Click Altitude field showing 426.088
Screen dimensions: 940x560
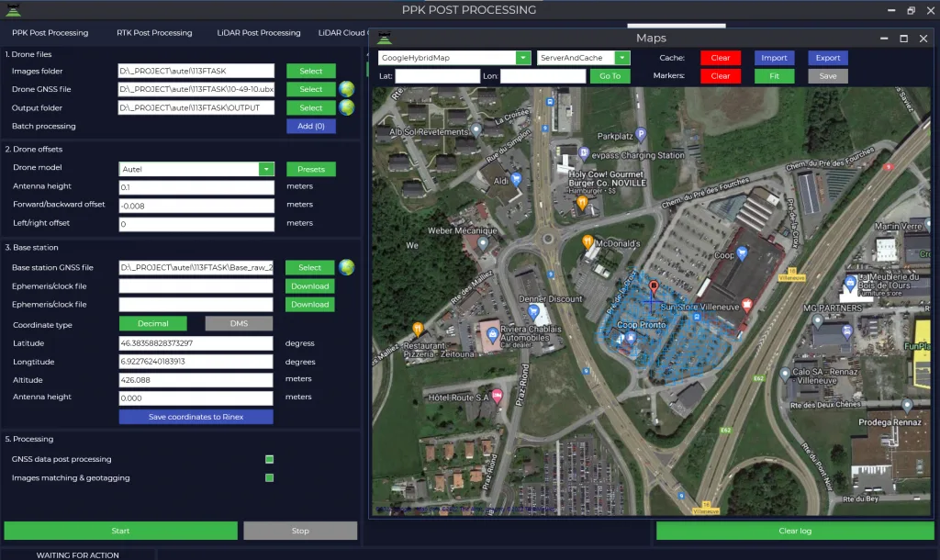click(x=196, y=379)
